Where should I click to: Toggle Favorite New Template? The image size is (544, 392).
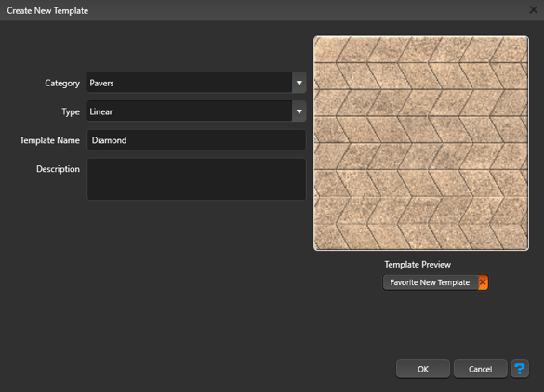point(435,282)
